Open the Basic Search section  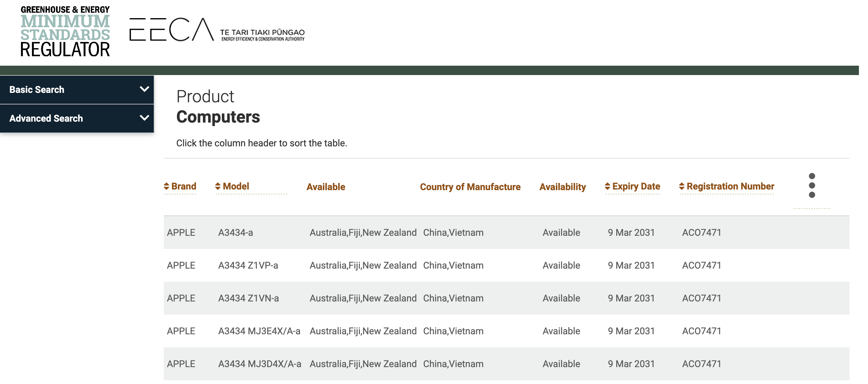click(x=37, y=89)
